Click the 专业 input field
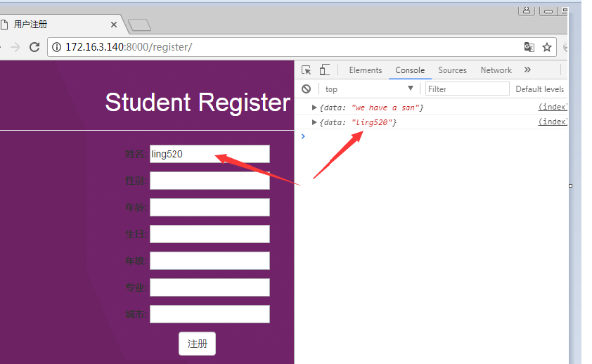The width and height of the screenshot is (592, 364). 210,287
